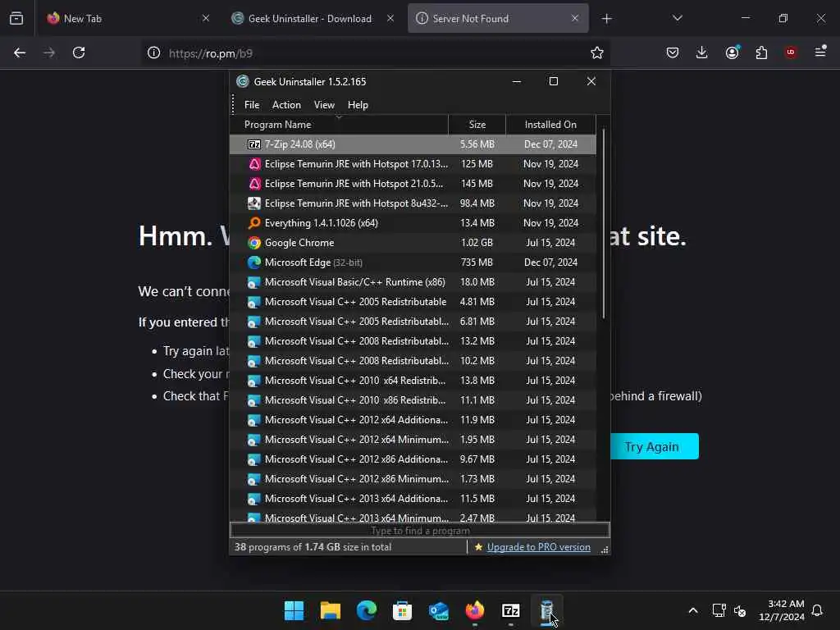Sort by Program Name column header
The image size is (840, 630).
point(339,125)
